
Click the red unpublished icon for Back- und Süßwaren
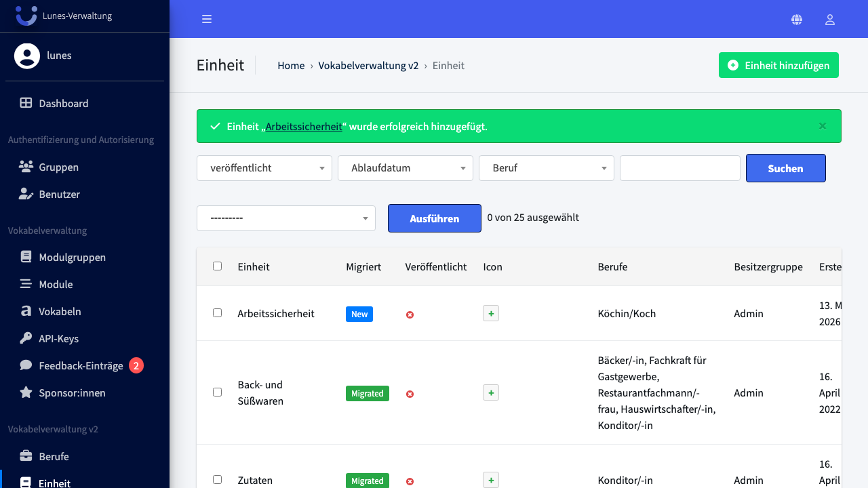[x=410, y=394]
